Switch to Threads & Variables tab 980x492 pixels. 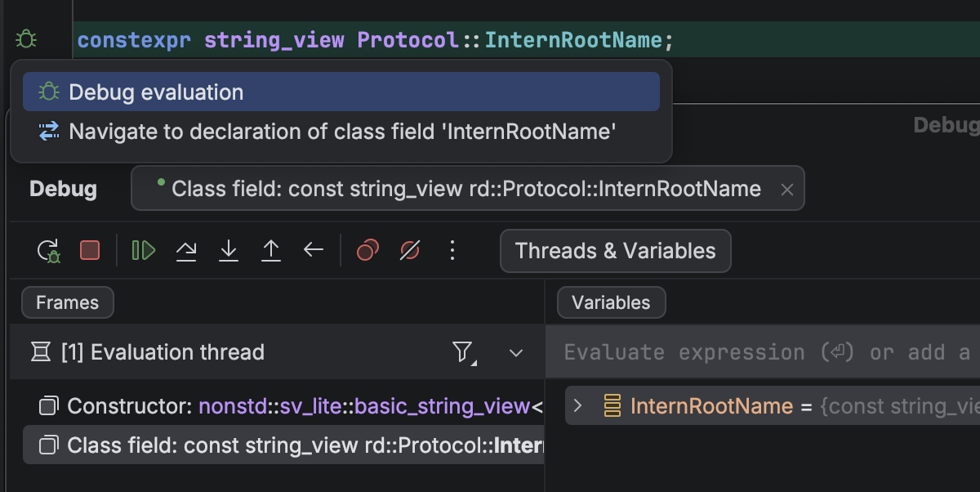pyautogui.click(x=615, y=251)
